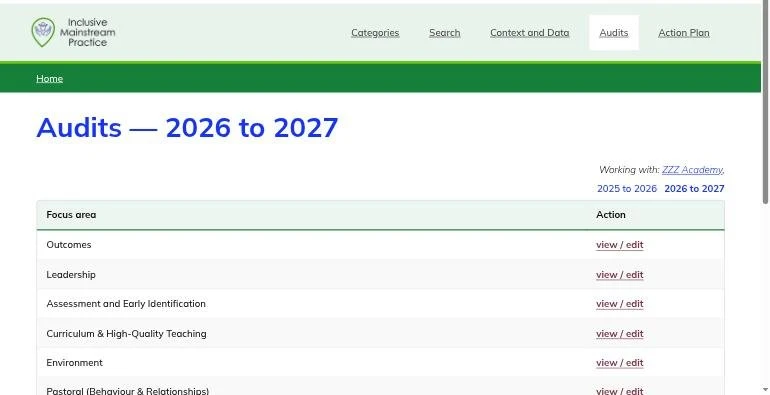This screenshot has height=395, width=770.
Task: Click the page vertical scrollbar thumb
Action: 765,103
